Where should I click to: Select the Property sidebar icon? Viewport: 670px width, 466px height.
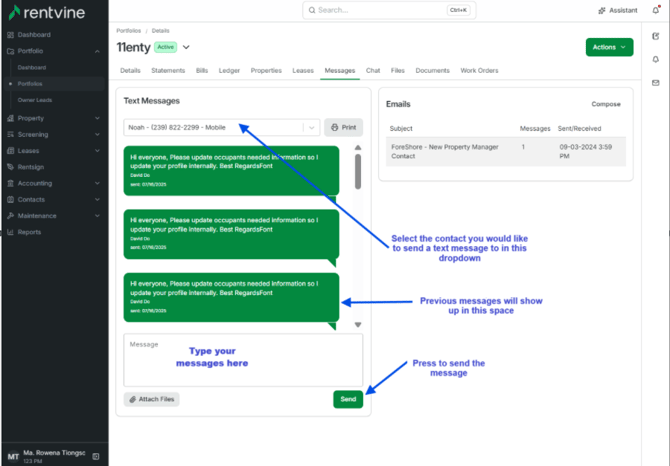11,118
